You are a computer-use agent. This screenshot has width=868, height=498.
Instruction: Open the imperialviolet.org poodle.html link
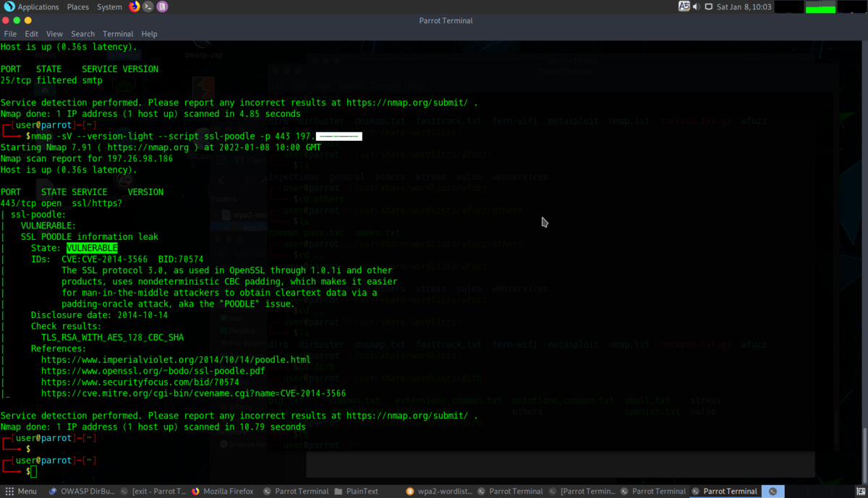(176, 360)
